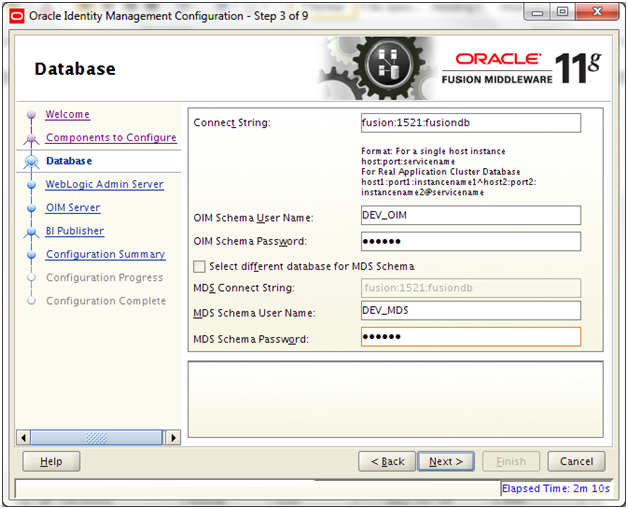Click the greyed-out Finish button
Screen dimensions: 628x509
click(x=511, y=462)
